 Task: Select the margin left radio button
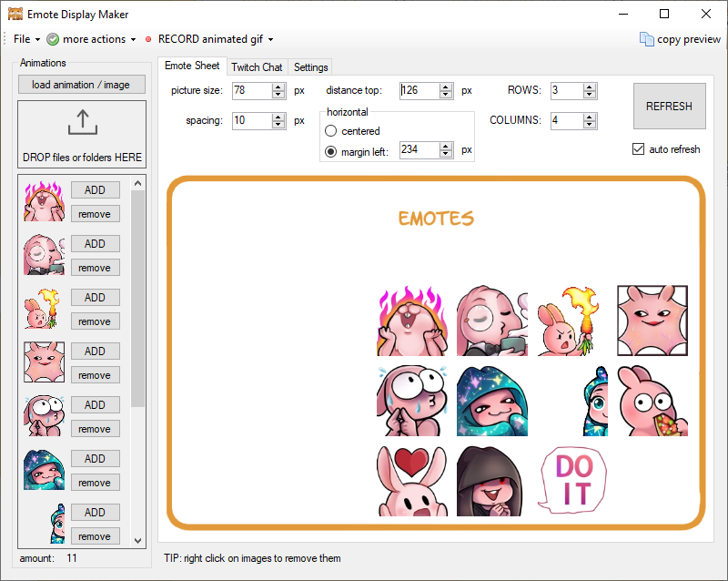(332, 150)
